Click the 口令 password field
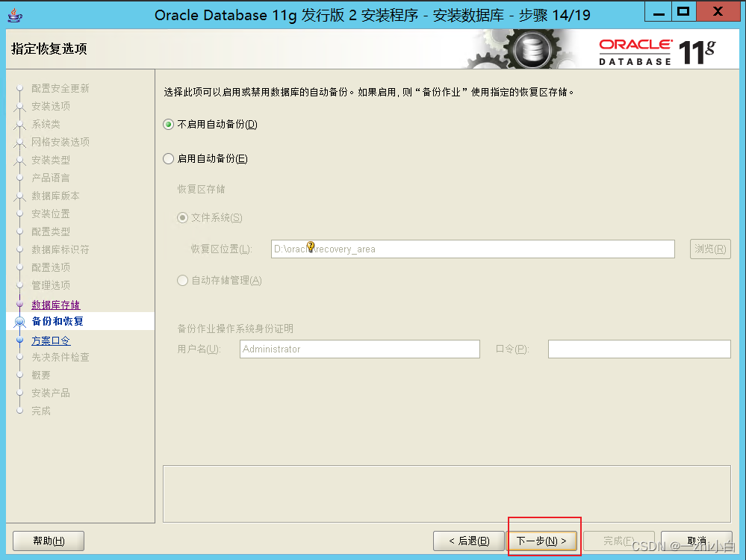The image size is (746, 560). pyautogui.click(x=639, y=349)
